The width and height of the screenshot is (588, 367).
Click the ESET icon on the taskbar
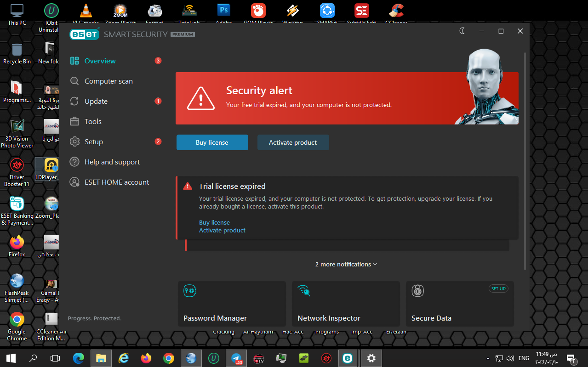[x=348, y=358]
